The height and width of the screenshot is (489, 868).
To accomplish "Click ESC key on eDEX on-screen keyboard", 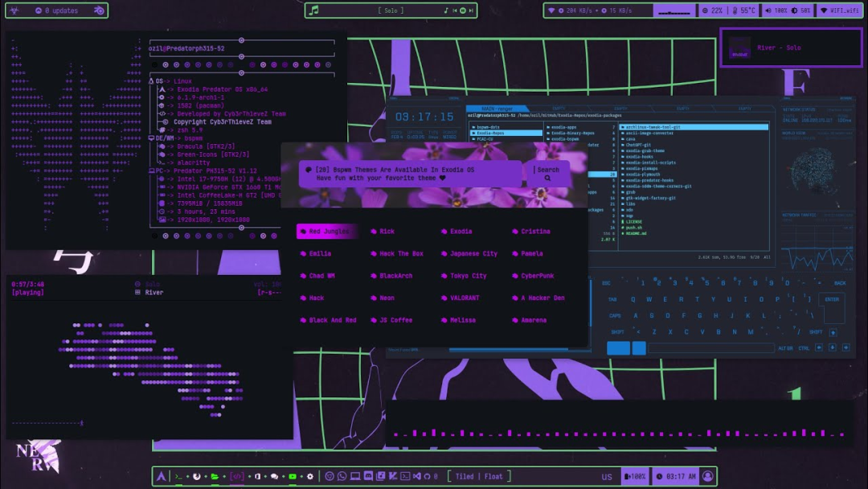I will (606, 283).
